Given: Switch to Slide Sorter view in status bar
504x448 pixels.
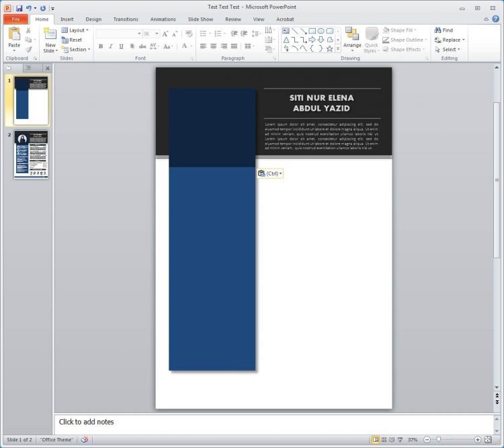Looking at the screenshot, I should pyautogui.click(x=384, y=440).
